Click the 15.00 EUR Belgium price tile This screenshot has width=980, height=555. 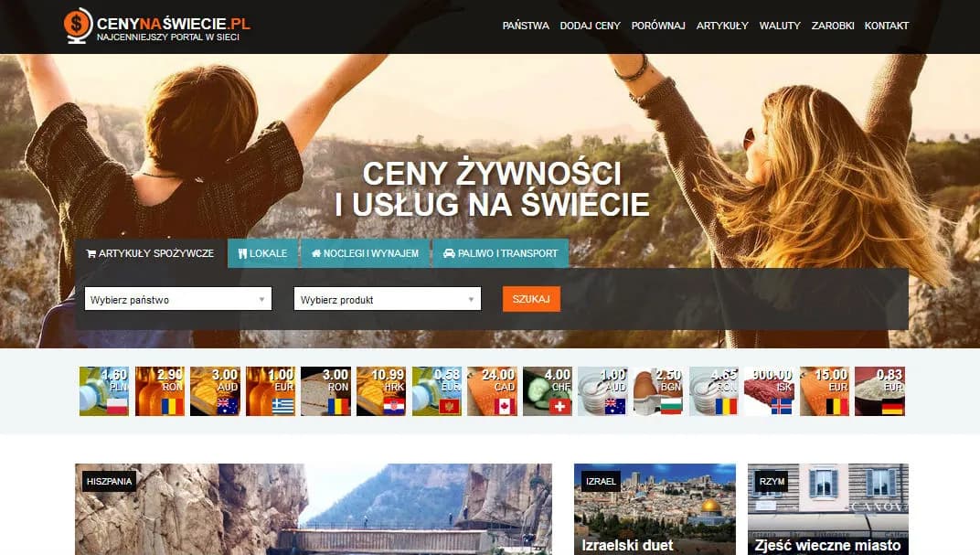[825, 391]
